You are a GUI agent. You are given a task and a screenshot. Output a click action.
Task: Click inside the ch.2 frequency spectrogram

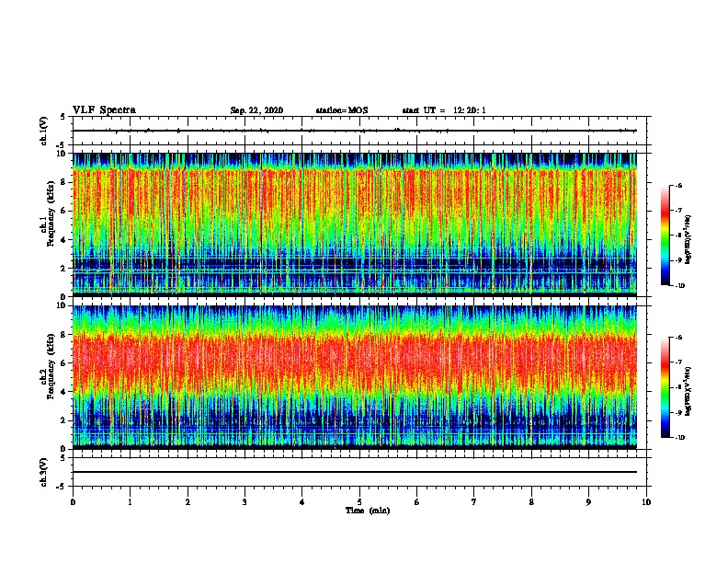pos(354,377)
